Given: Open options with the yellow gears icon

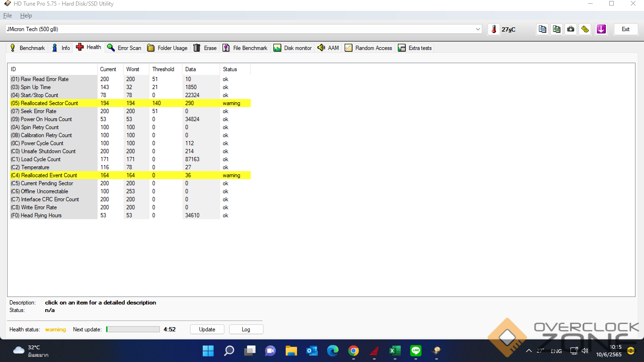Looking at the screenshot, I should coord(585,29).
